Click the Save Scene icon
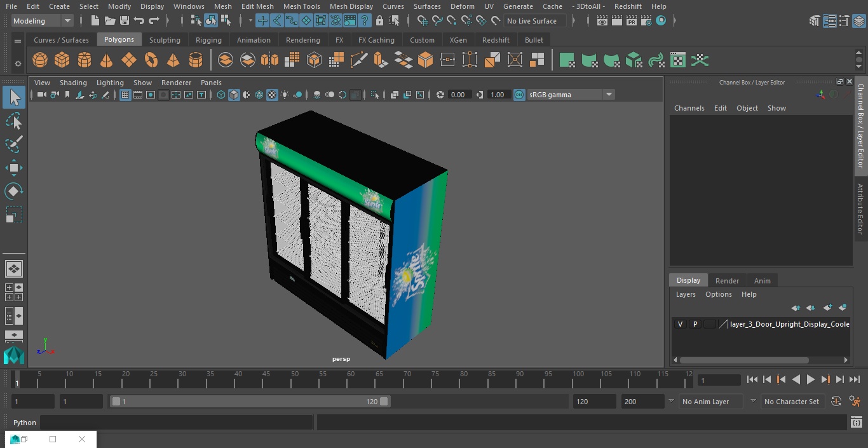 tap(125, 21)
